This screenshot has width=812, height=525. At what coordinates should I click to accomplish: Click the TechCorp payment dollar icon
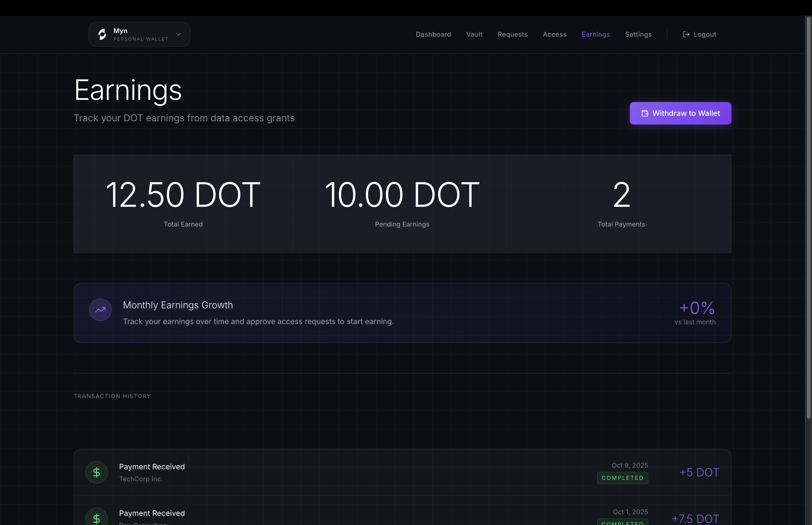pyautogui.click(x=96, y=472)
